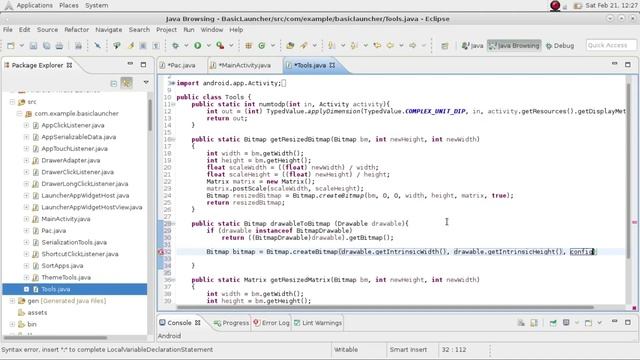Open the New wizard dropdown arrow

pos(22,46)
